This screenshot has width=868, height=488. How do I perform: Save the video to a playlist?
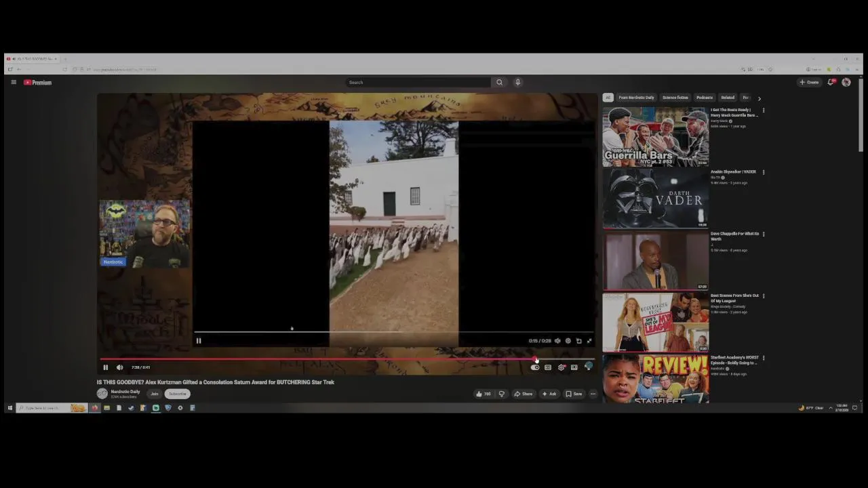pyautogui.click(x=574, y=394)
